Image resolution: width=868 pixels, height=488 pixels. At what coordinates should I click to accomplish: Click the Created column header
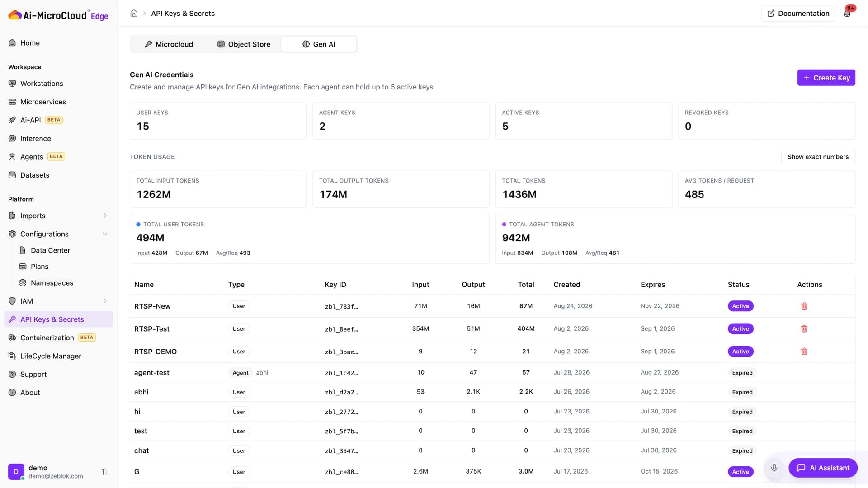tap(567, 285)
